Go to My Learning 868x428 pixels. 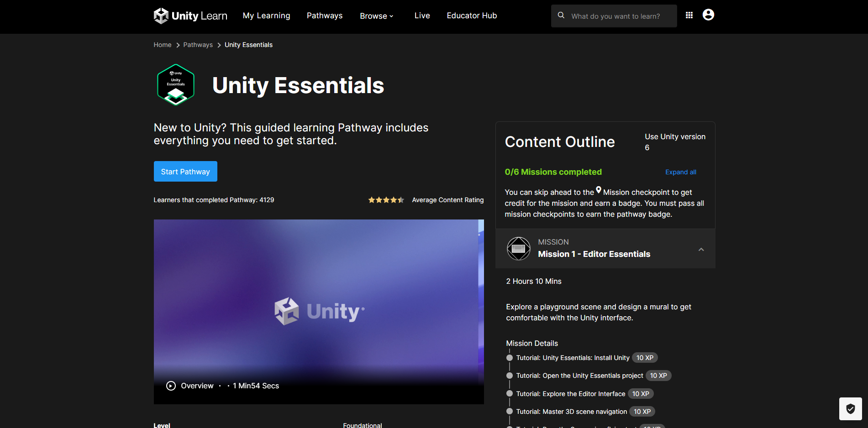coord(267,16)
